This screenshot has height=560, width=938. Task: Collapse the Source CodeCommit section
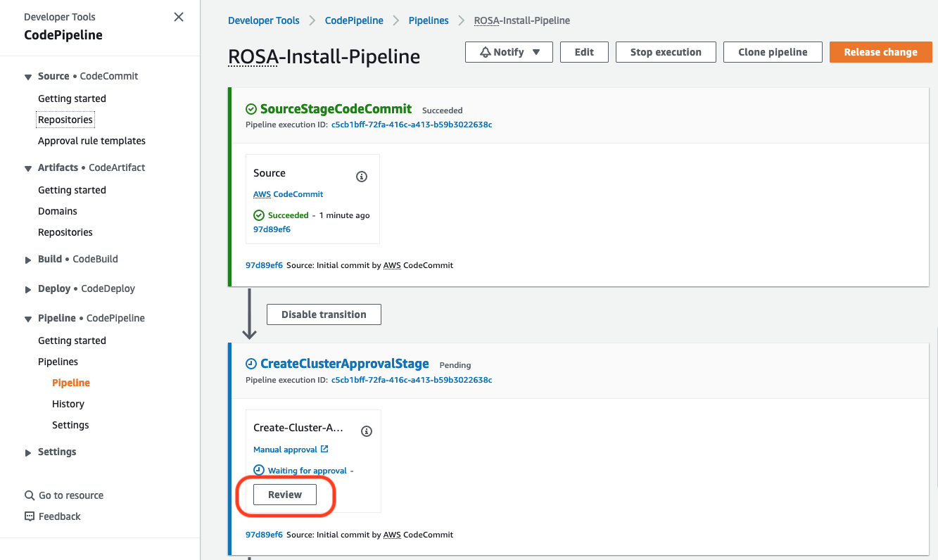(x=28, y=77)
